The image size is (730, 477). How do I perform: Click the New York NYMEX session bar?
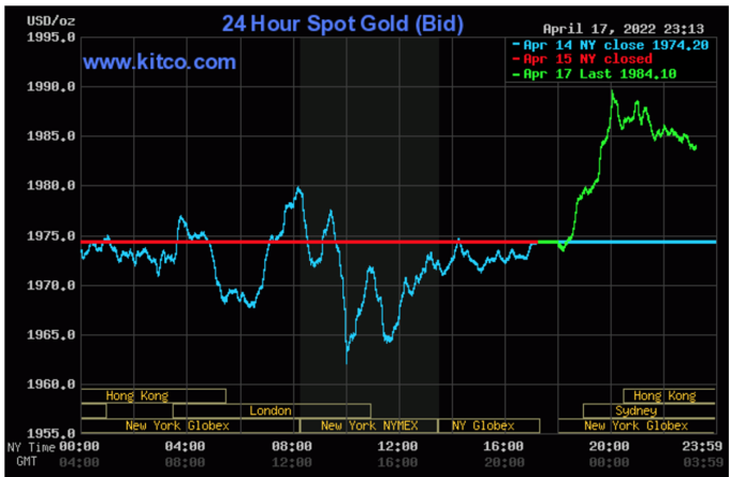(x=369, y=426)
